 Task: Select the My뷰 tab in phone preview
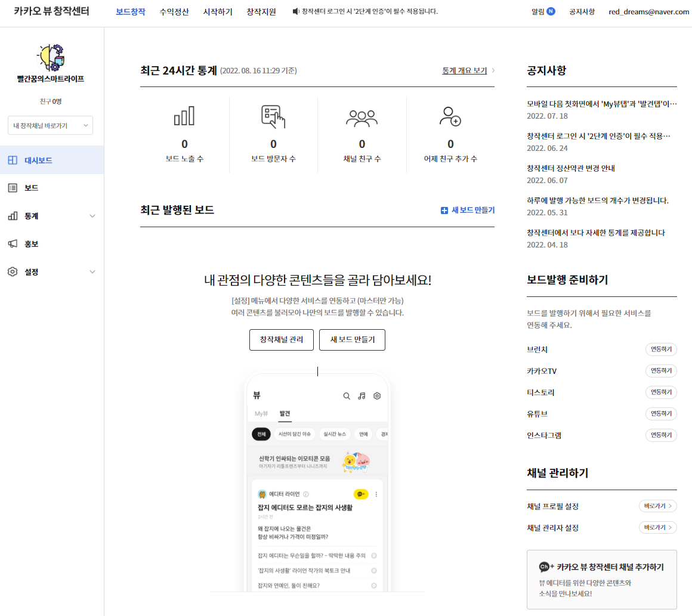coord(261,413)
